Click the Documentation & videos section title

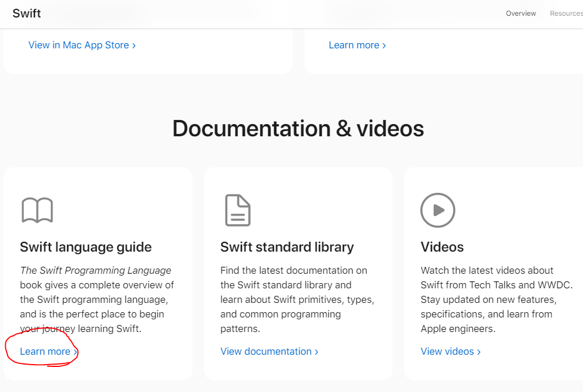click(x=298, y=129)
